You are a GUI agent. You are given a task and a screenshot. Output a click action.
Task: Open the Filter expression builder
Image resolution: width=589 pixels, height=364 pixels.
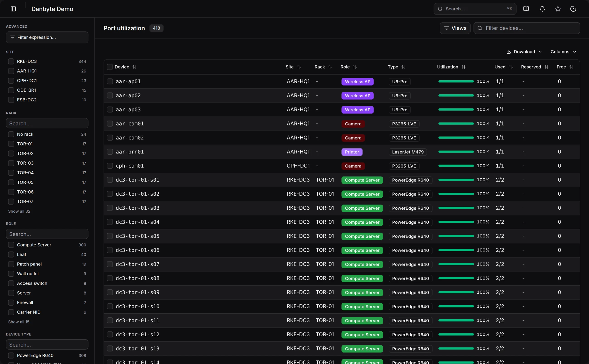pyautogui.click(x=47, y=37)
